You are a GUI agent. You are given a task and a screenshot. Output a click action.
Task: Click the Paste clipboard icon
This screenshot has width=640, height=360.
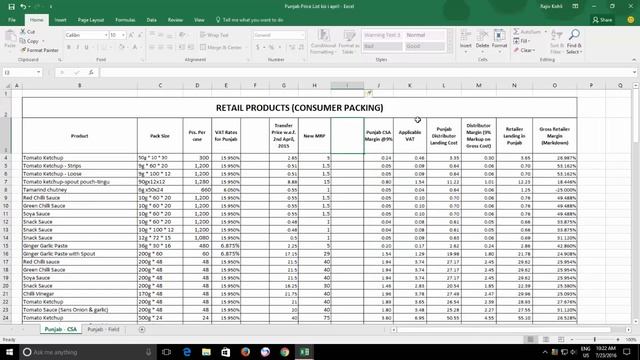point(10,37)
